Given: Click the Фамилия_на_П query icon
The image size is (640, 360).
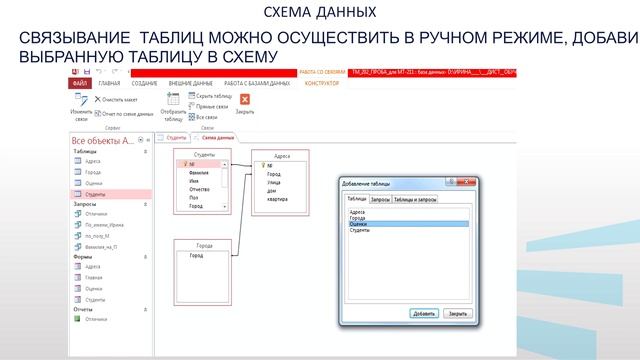Looking at the screenshot, I should (78, 247).
